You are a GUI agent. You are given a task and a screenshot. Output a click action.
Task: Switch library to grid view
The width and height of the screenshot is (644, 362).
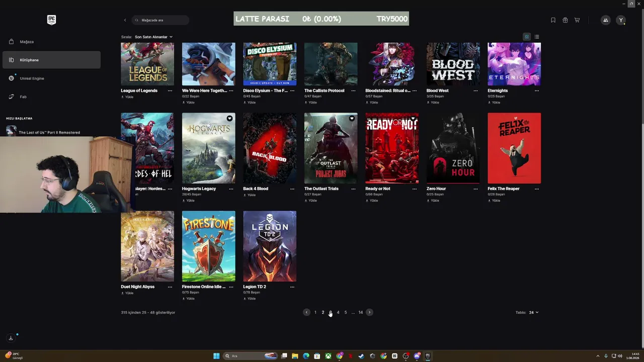pos(527,37)
